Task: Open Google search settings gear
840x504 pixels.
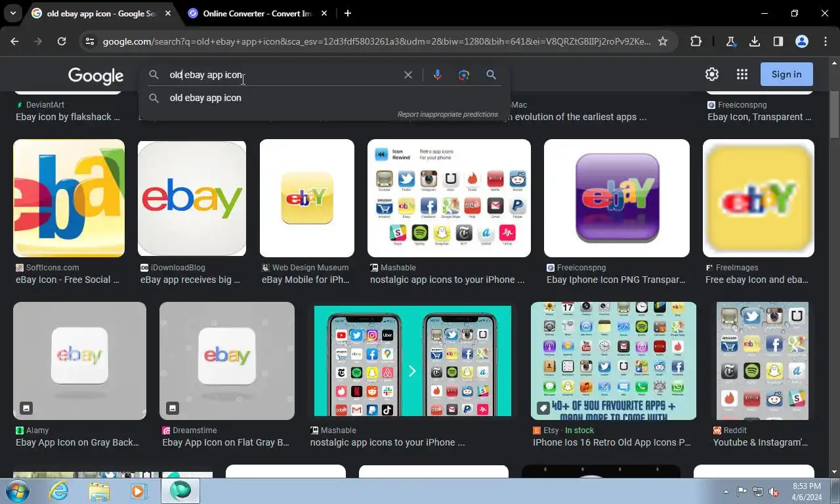Action: click(712, 74)
